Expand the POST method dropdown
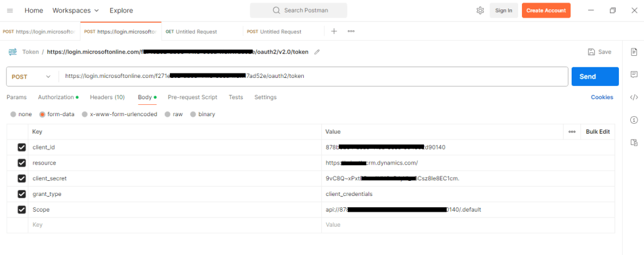Viewport: 644px width, 255px height. click(x=32, y=77)
